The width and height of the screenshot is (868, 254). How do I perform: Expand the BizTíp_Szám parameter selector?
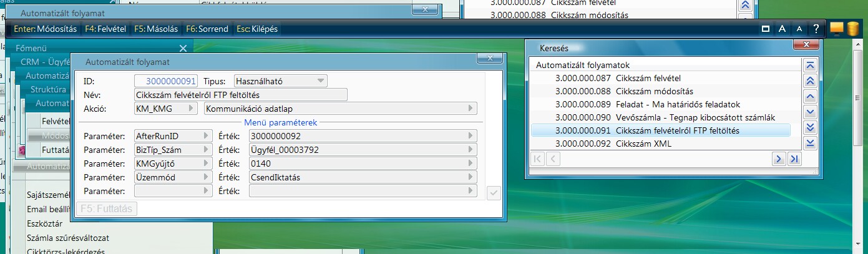[x=205, y=150]
